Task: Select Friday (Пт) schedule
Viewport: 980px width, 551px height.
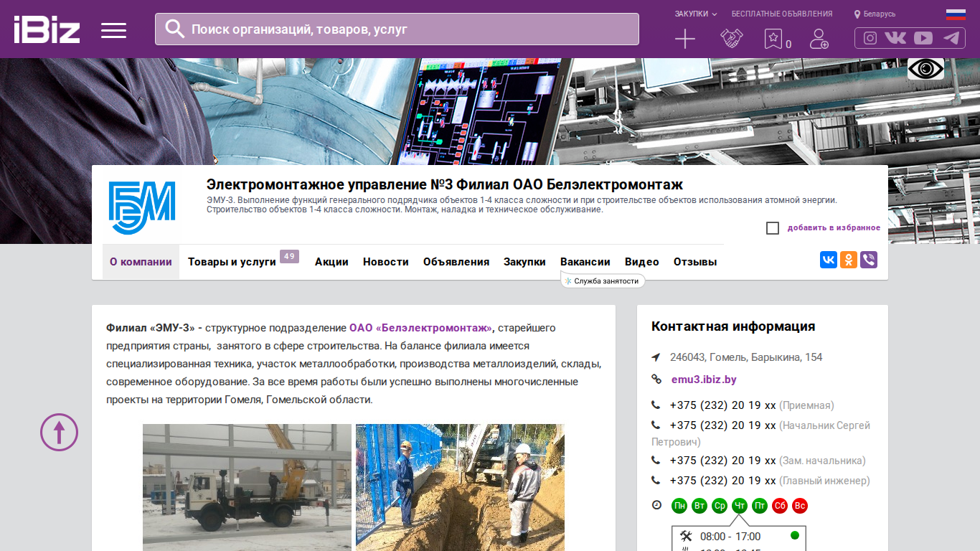Action: pos(760,506)
